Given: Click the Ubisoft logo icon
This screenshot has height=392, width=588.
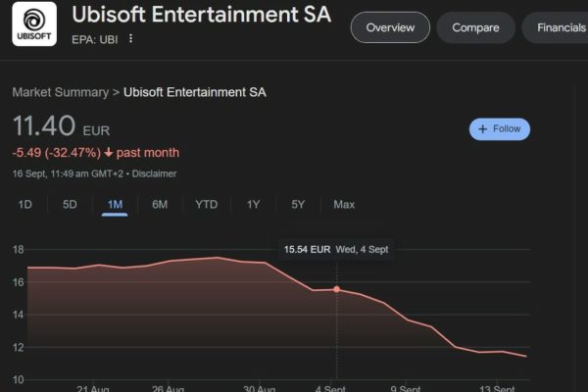Looking at the screenshot, I should pos(34,24).
